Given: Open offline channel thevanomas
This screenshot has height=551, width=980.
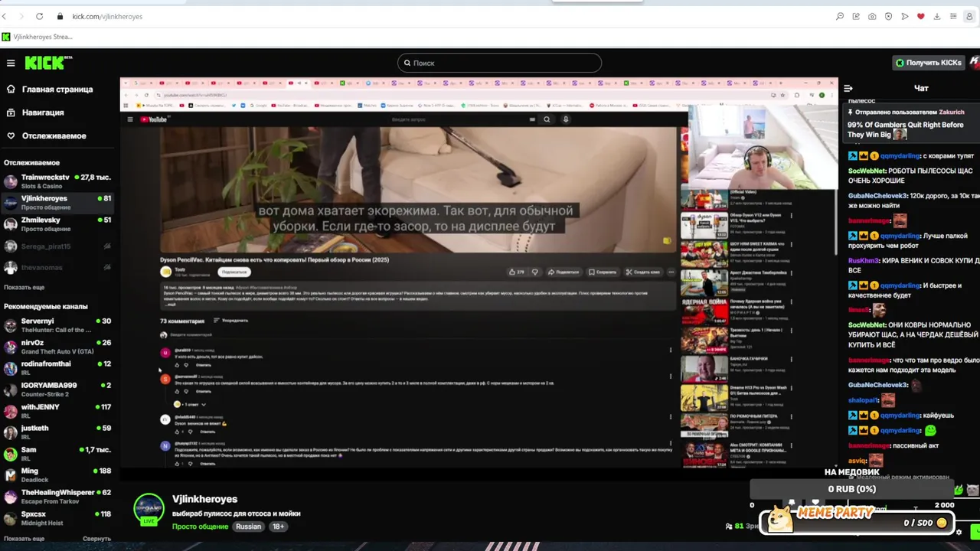Looking at the screenshot, I should [57, 267].
